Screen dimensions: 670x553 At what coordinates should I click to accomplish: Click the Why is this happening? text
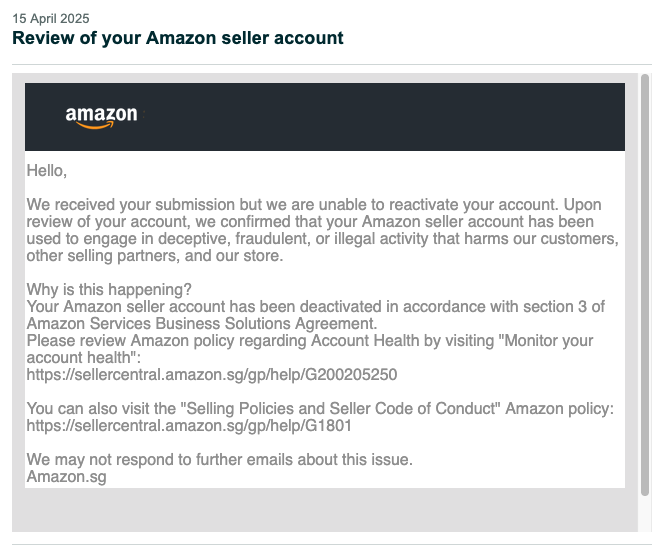109,289
